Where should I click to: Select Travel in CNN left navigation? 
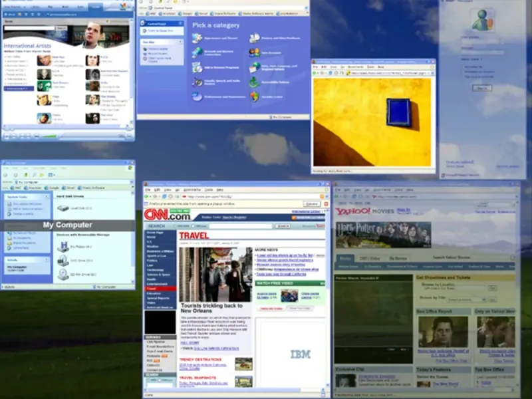click(x=160, y=289)
